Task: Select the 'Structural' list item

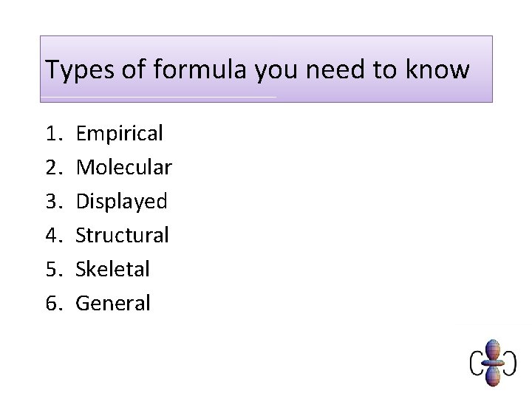Action: (122, 235)
